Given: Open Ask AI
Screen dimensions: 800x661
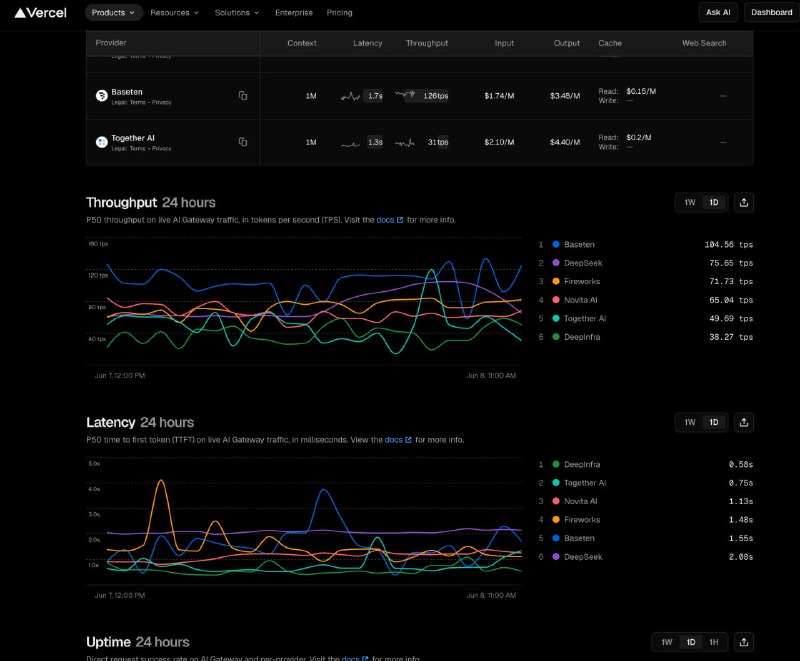Looking at the screenshot, I should pyautogui.click(x=718, y=12).
